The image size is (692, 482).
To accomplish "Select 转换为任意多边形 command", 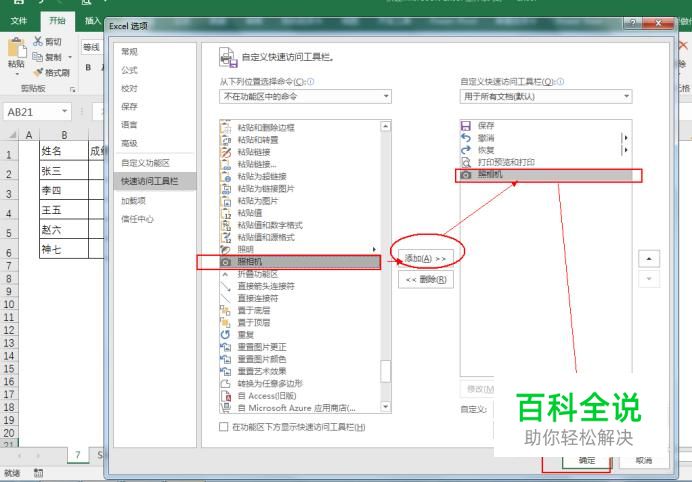I will tap(300, 383).
